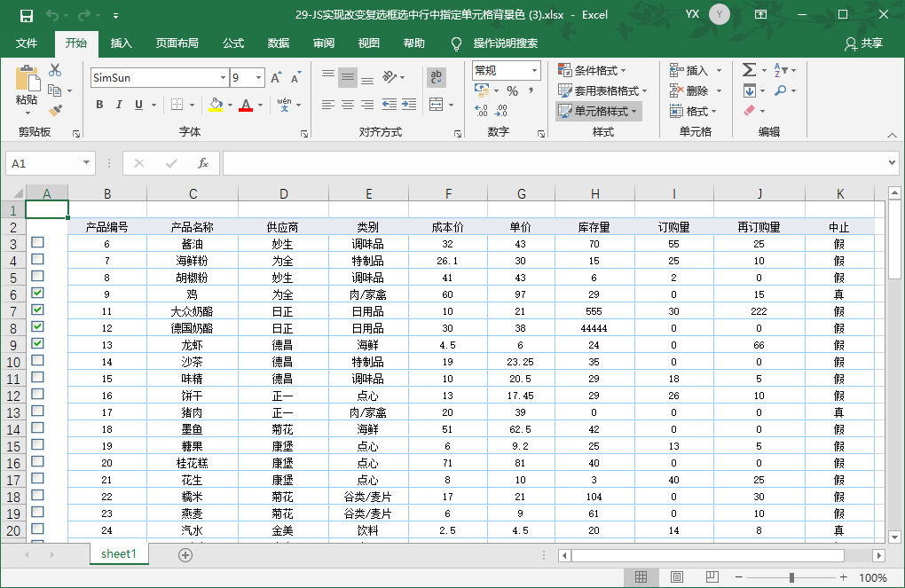The image size is (905, 588).
Task: Click the 条件格式 button
Action: click(593, 70)
